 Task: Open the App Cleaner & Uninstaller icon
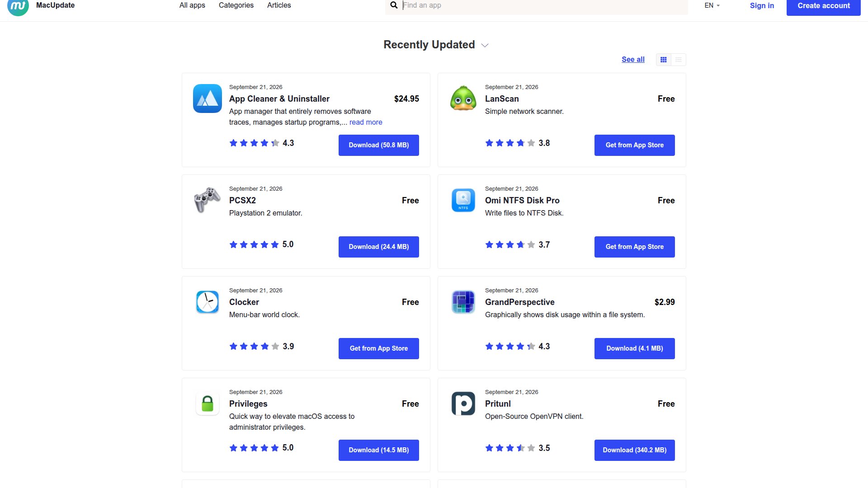coord(208,99)
